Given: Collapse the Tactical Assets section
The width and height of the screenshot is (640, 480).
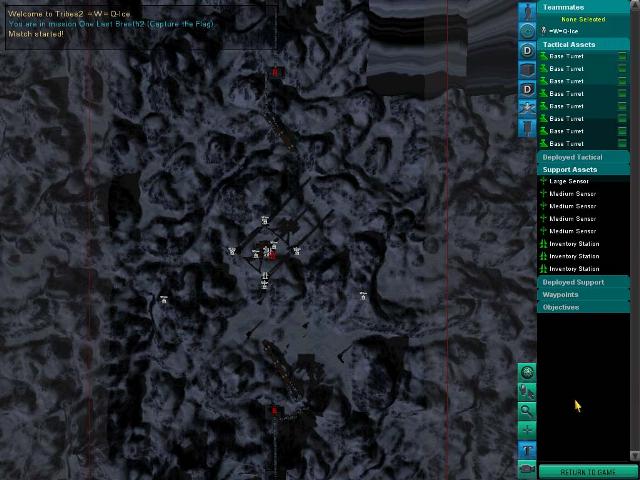Looking at the screenshot, I should (583, 44).
